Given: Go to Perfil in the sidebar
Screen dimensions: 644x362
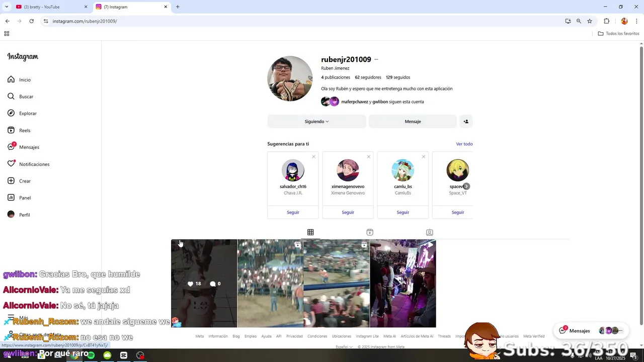Looking at the screenshot, I should 19,215.
